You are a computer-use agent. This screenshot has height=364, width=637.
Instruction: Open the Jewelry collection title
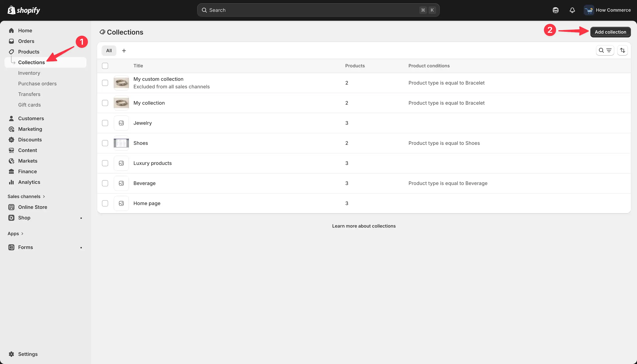point(143,123)
